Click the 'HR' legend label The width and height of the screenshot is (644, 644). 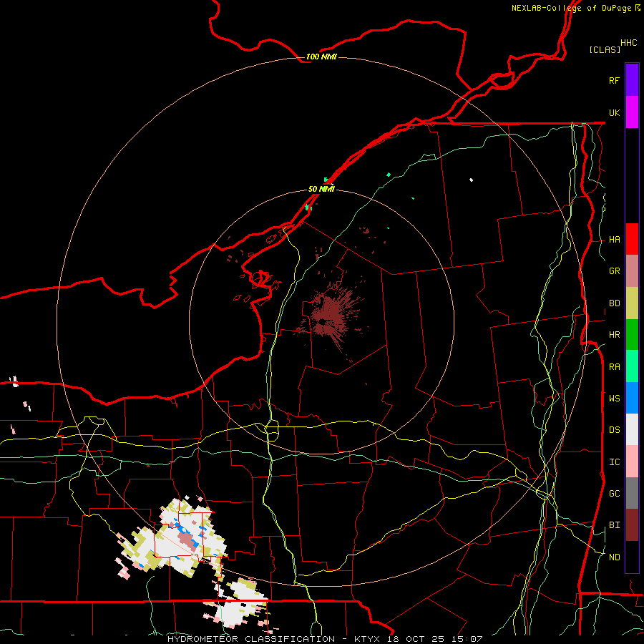tap(614, 335)
